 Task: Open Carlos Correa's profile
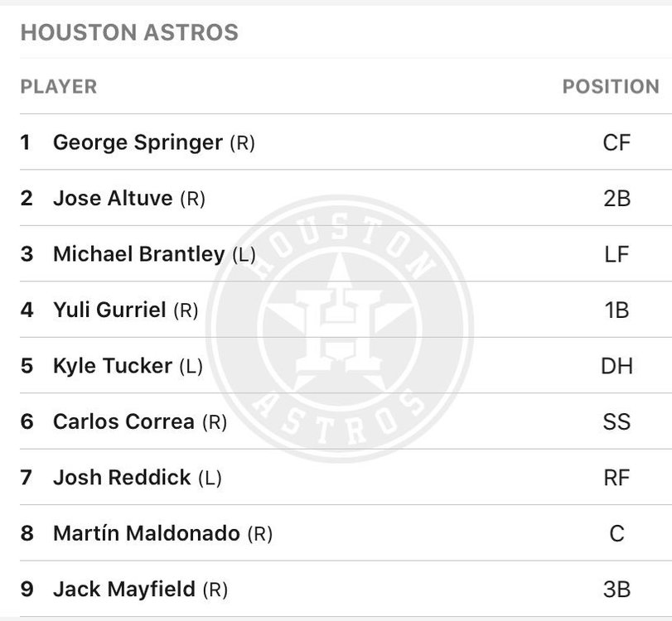(x=123, y=421)
